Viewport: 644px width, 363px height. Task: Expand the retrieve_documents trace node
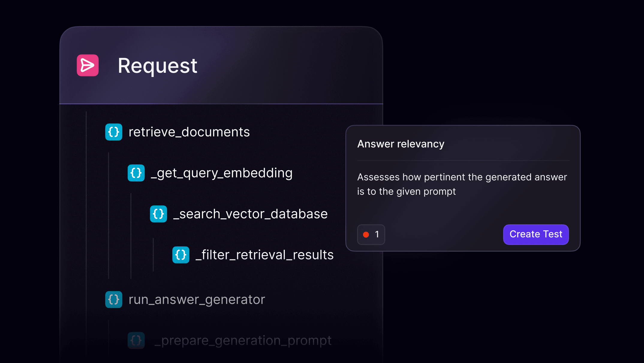pyautogui.click(x=189, y=132)
